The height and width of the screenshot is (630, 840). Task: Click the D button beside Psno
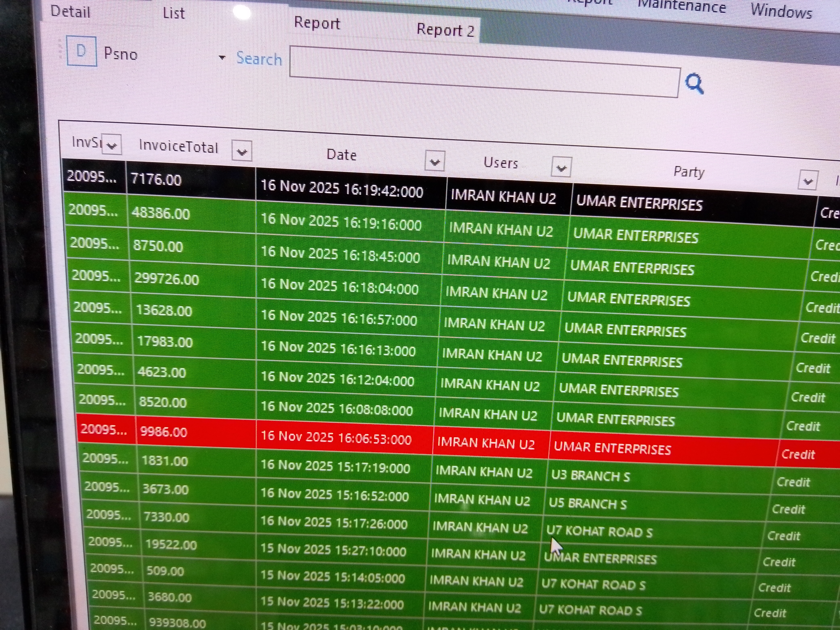81,51
